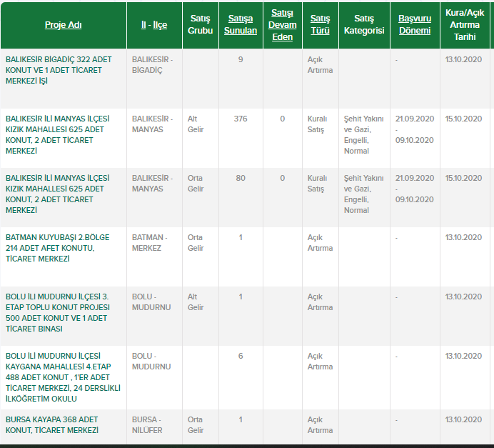Click the İlçe column header link
Screen dimensions: 494x448
click(160, 25)
